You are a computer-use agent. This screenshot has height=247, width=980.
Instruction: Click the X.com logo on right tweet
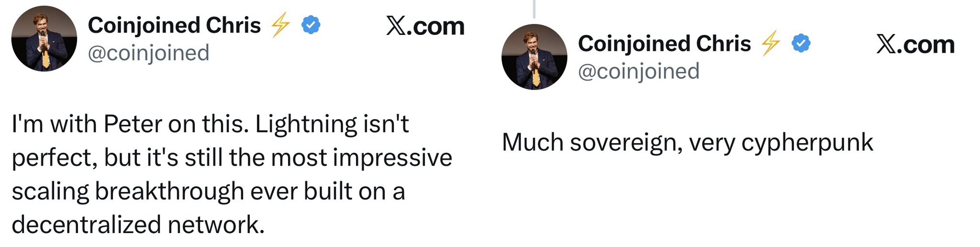[915, 45]
